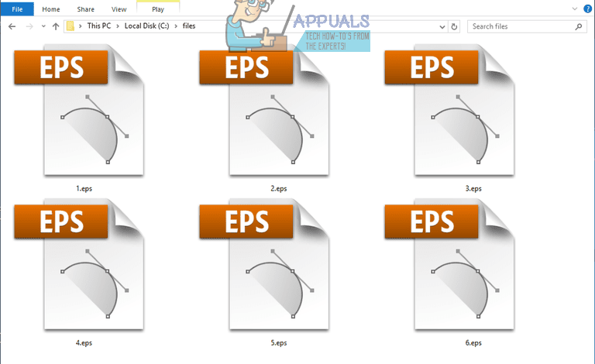Click the folder icon in the address bar
The height and width of the screenshot is (364, 595).
(x=71, y=26)
